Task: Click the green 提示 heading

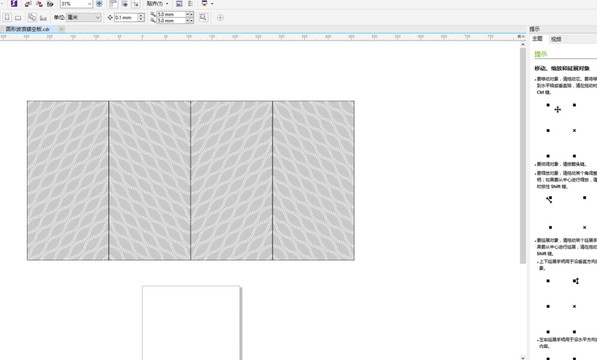Action: pos(541,54)
